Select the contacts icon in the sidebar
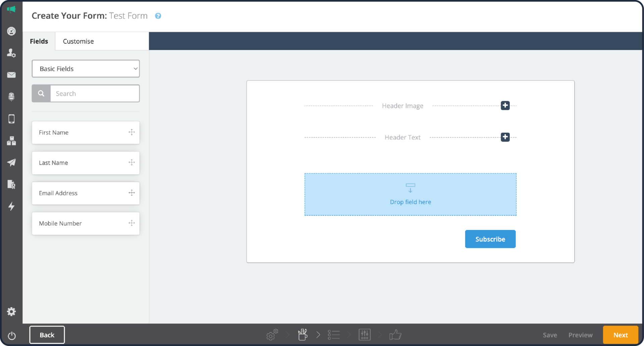The width and height of the screenshot is (644, 346). tap(11, 53)
